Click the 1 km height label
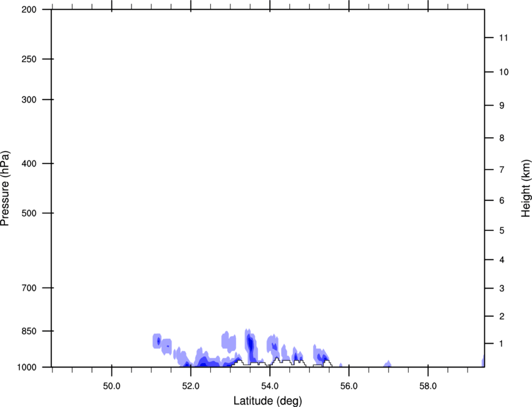The image size is (532, 407). click(501, 344)
